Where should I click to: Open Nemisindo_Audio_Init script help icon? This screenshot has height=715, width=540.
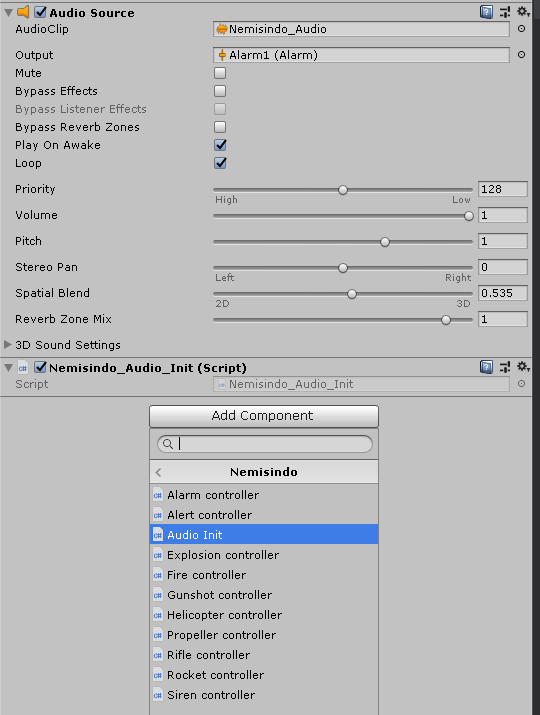click(486, 367)
